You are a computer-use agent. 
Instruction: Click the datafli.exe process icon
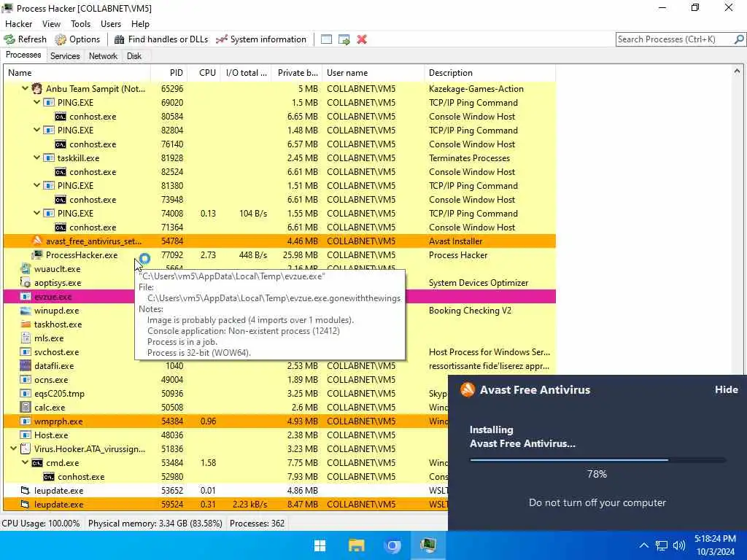26,366
